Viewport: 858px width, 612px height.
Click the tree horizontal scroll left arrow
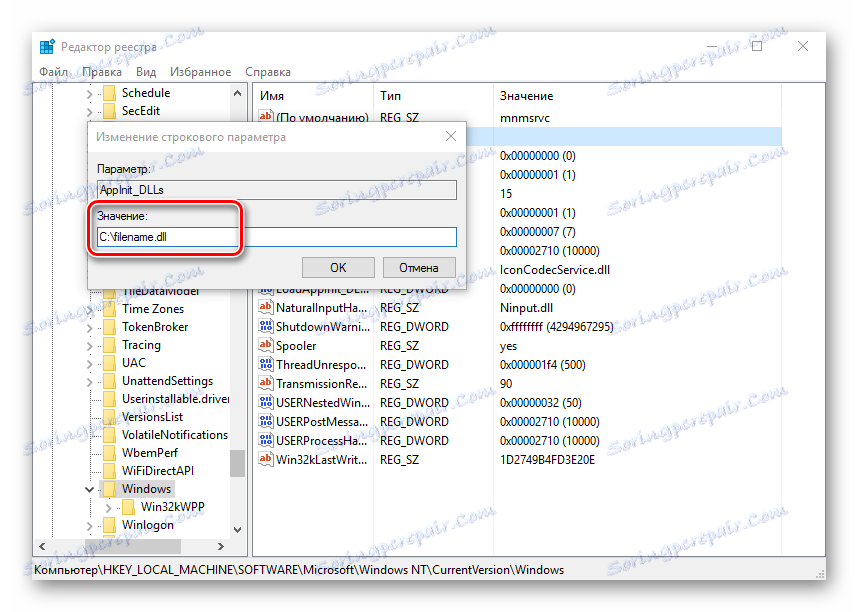click(42, 546)
